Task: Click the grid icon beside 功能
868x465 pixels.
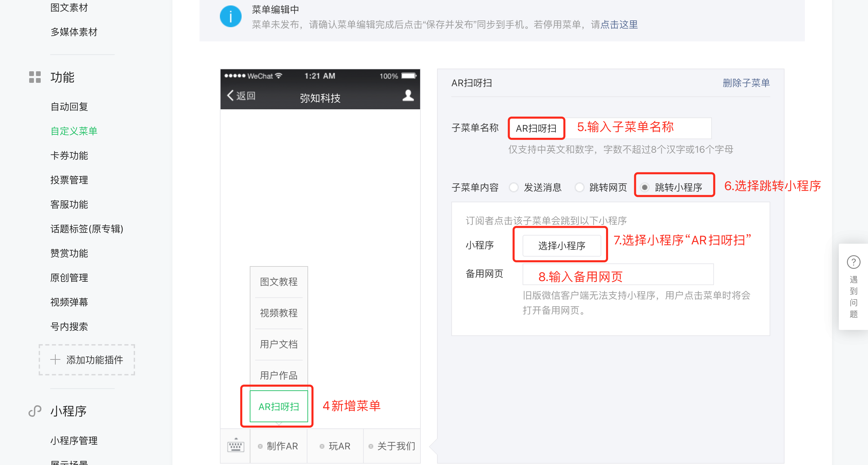Action: point(35,77)
